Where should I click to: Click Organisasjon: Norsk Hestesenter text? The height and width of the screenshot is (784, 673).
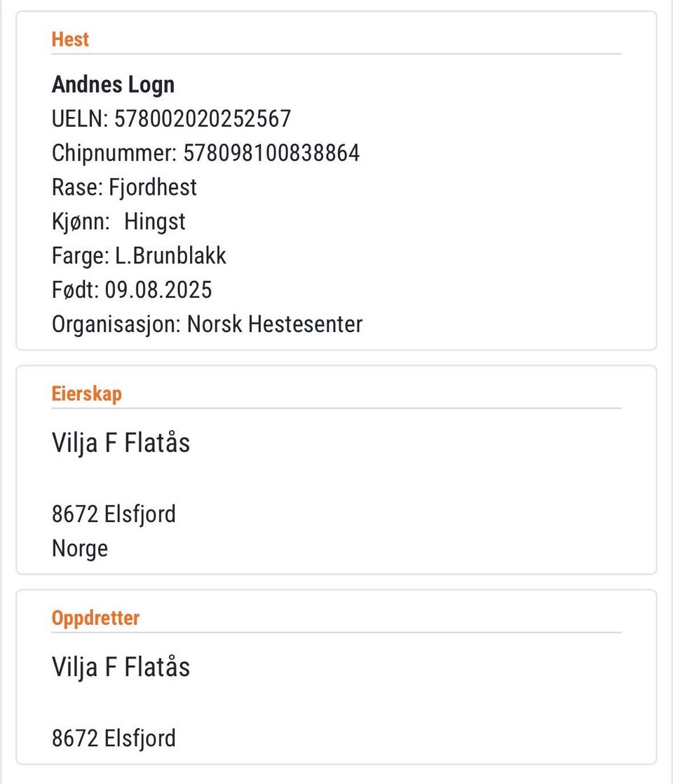tap(207, 324)
